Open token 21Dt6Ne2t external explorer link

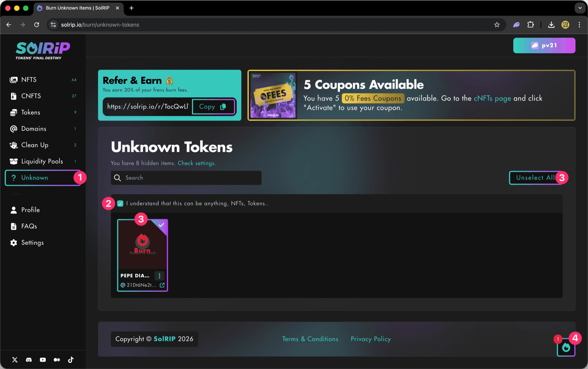click(162, 285)
